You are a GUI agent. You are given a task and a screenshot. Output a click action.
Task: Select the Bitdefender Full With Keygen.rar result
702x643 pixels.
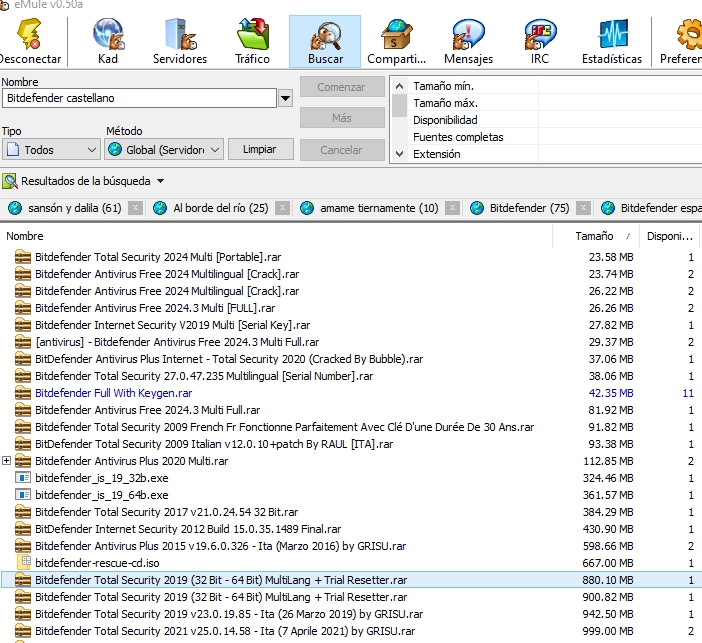(113, 393)
